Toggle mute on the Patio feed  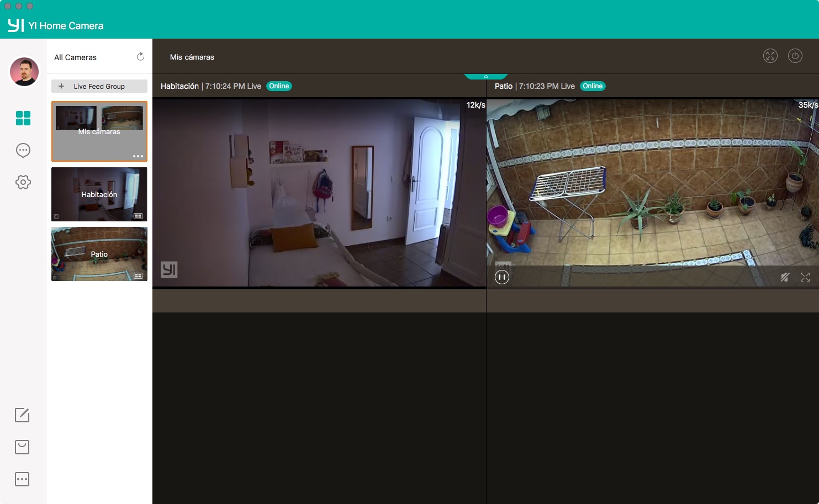[x=785, y=277]
